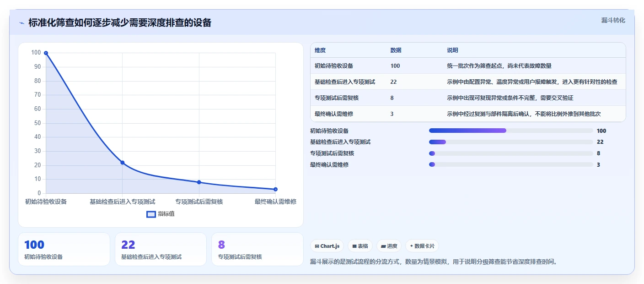Image resolution: width=644 pixels, height=284 pixels.
Task: Click the x-axis label 最终确认需维修 on the chart
Action: coord(275,202)
